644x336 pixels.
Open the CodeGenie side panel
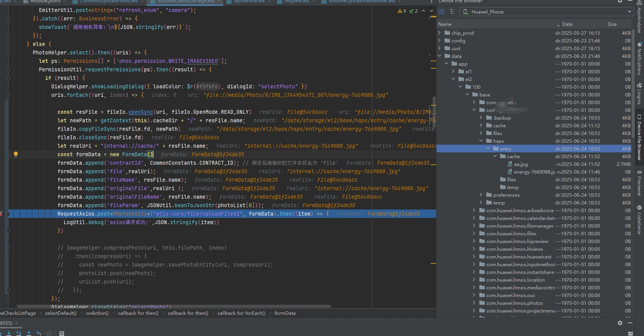coord(639,220)
